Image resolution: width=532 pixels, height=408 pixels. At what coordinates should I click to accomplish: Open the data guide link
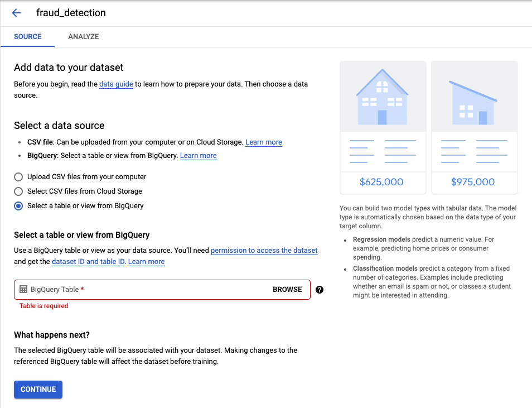click(x=116, y=84)
